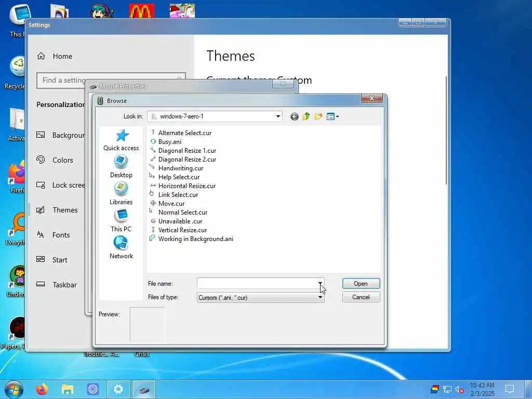Screen dimensions: 532x399
Task: Select Diagonal Resize 1.cur file
Action: coord(183,151)
